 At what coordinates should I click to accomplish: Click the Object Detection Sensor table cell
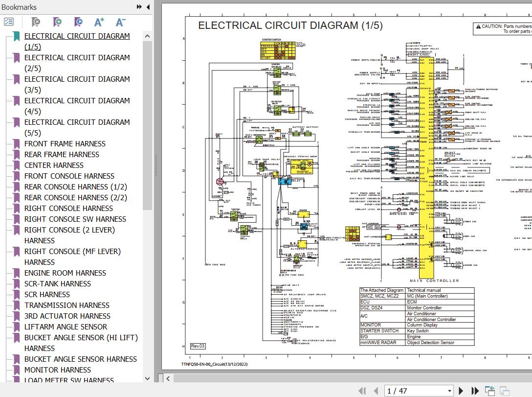click(440, 343)
